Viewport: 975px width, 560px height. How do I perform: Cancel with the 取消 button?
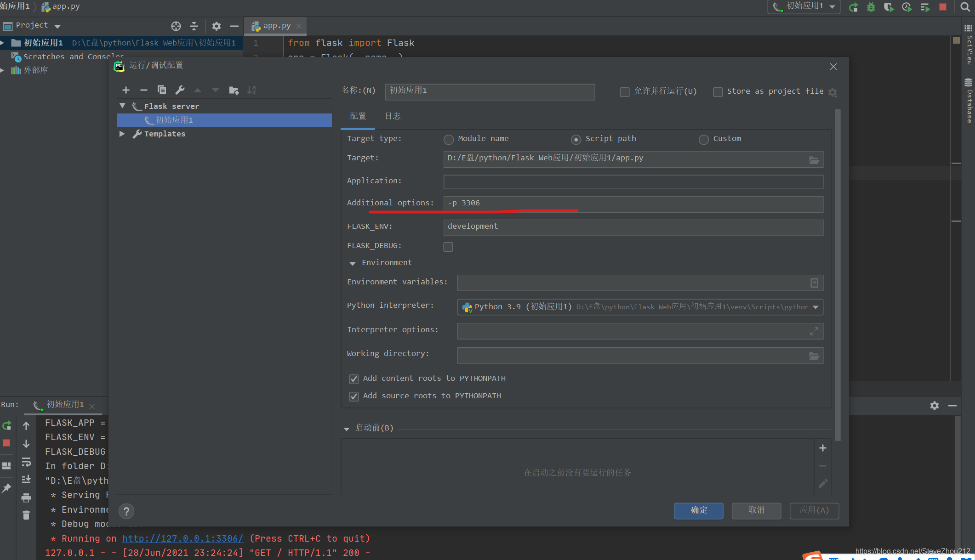point(756,510)
